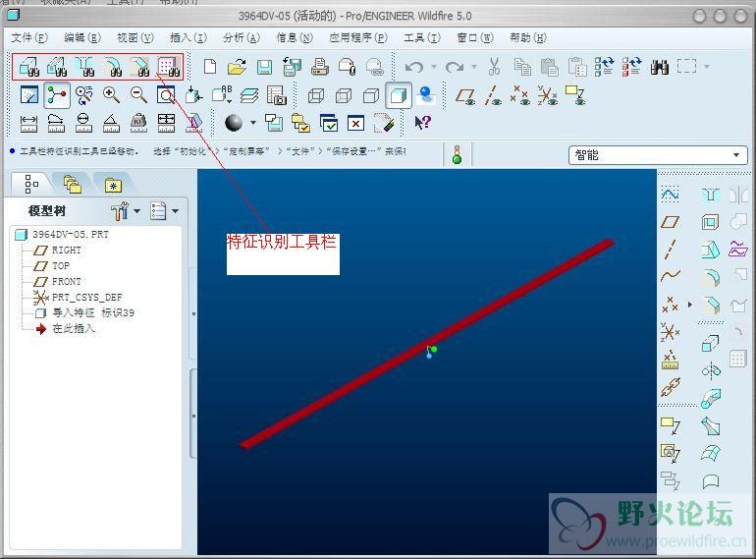Click the Mirror tool in right toolbar
This screenshot has width=756, height=559.
[738, 195]
